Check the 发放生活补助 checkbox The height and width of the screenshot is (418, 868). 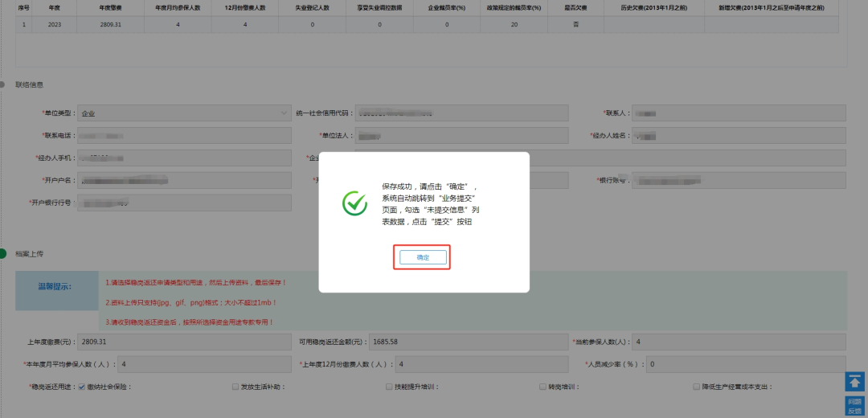click(x=235, y=387)
